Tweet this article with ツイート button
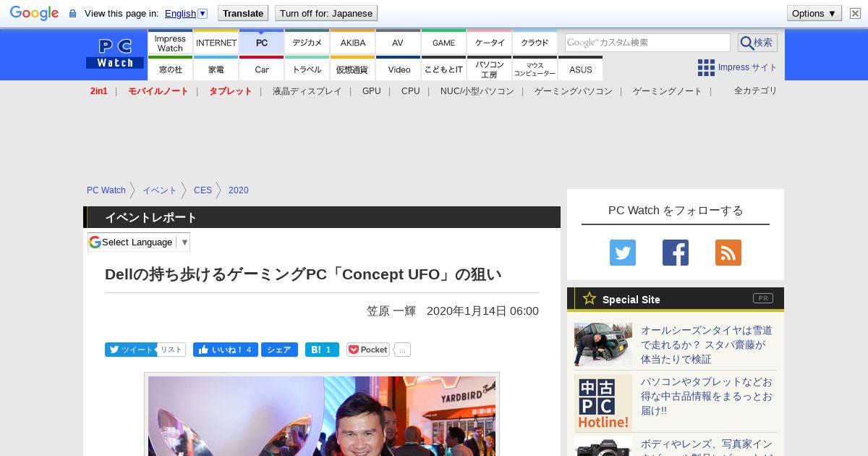This screenshot has width=868, height=456. pyautogui.click(x=130, y=350)
